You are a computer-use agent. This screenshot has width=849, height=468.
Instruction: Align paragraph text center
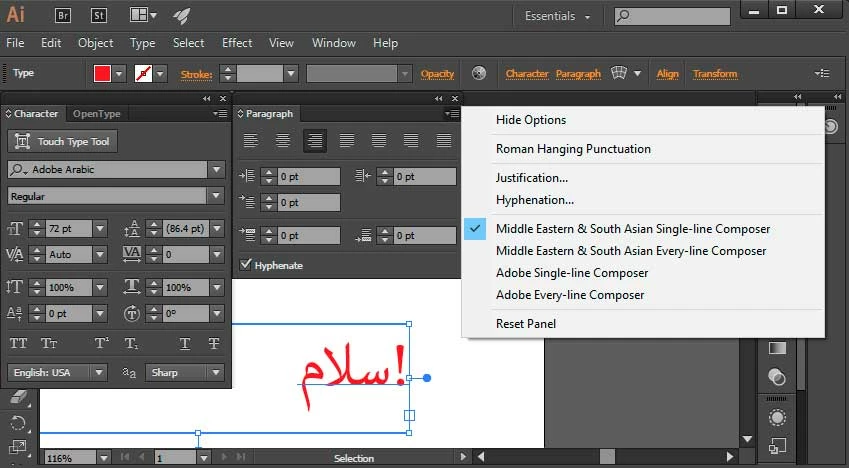[x=283, y=141]
